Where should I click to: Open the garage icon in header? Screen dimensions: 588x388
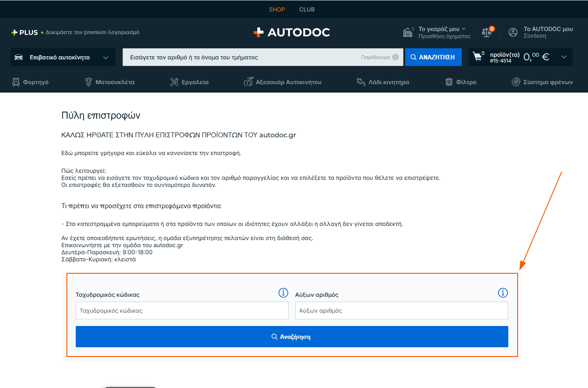pyautogui.click(x=408, y=32)
